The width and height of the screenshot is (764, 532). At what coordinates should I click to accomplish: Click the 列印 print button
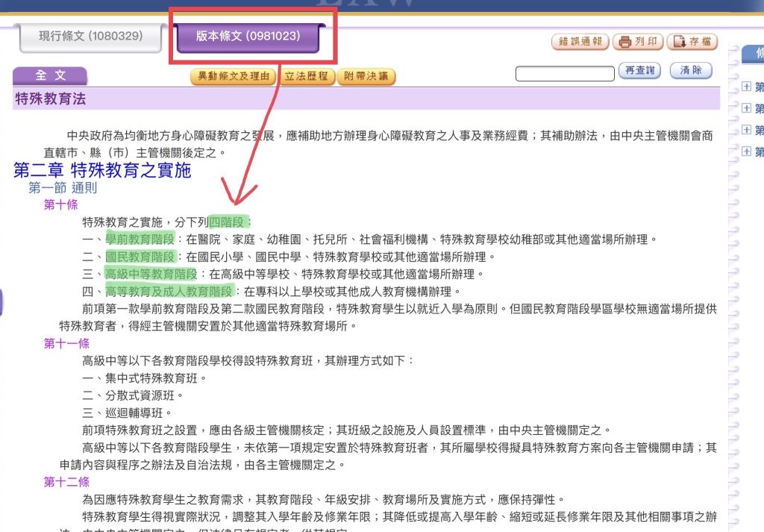(638, 42)
